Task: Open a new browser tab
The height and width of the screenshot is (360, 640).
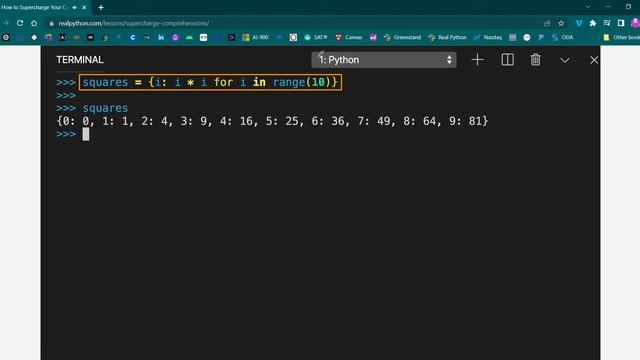Action: [101, 7]
